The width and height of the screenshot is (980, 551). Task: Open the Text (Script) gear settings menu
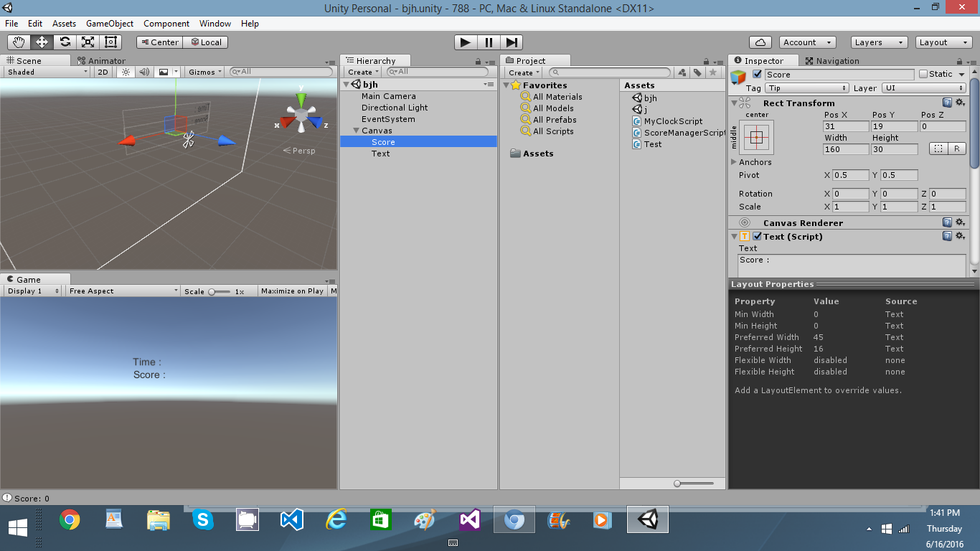click(x=960, y=236)
